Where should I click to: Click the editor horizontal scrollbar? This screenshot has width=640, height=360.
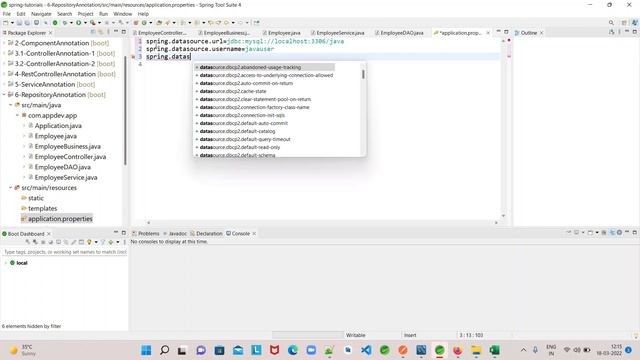322,222
